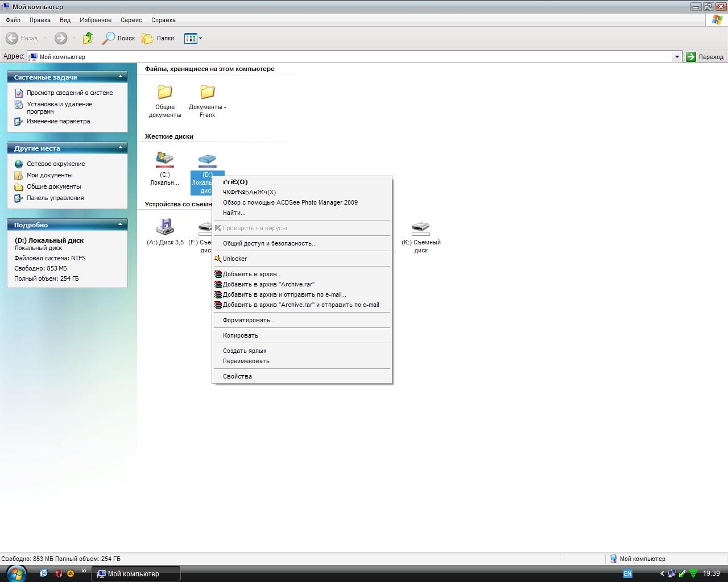This screenshot has height=582, width=728.
Task: Click the Up folder toolbar icon
Action: click(88, 38)
